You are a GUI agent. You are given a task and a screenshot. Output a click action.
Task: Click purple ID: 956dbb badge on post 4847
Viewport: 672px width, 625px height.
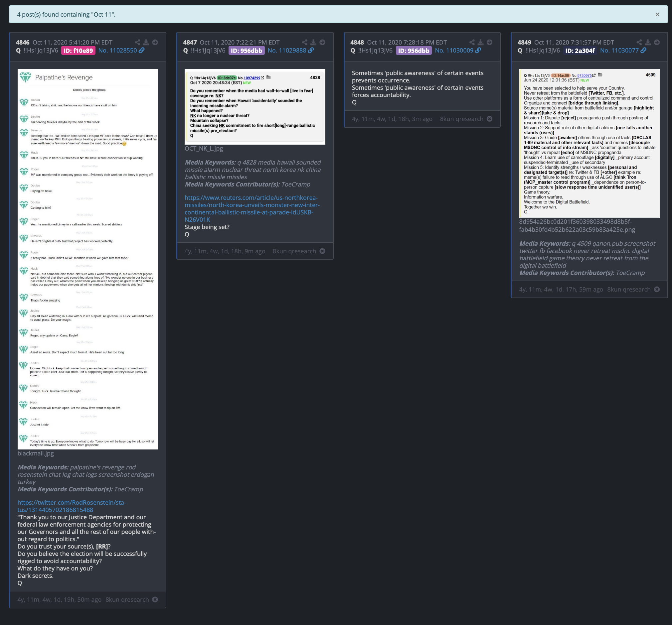[x=246, y=51]
